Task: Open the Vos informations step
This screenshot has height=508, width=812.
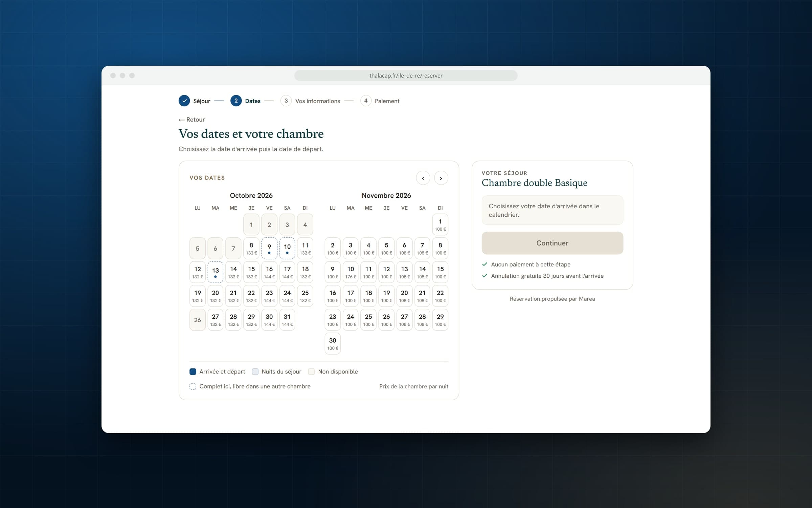Action: point(310,101)
